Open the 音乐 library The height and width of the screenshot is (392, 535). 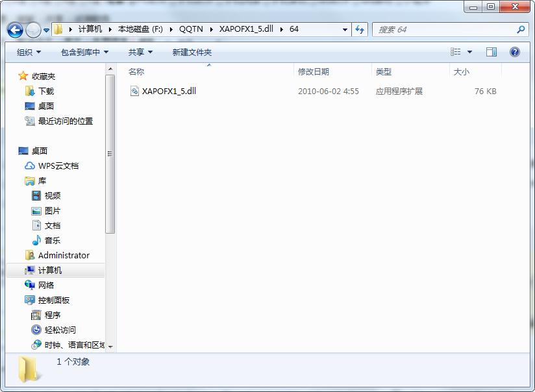click(x=53, y=241)
